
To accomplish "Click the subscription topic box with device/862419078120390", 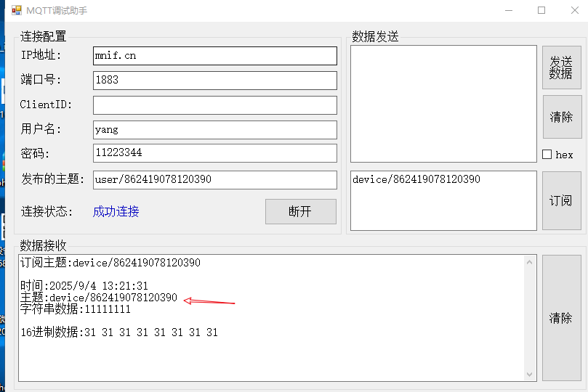I will coord(443,200).
